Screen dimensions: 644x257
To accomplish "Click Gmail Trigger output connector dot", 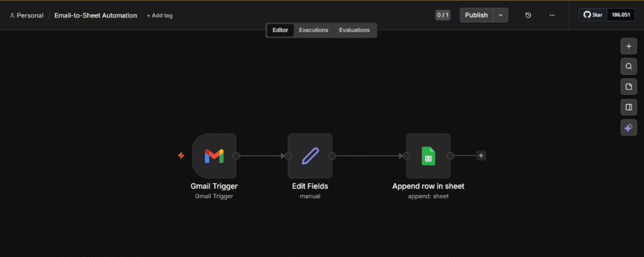I will point(236,156).
